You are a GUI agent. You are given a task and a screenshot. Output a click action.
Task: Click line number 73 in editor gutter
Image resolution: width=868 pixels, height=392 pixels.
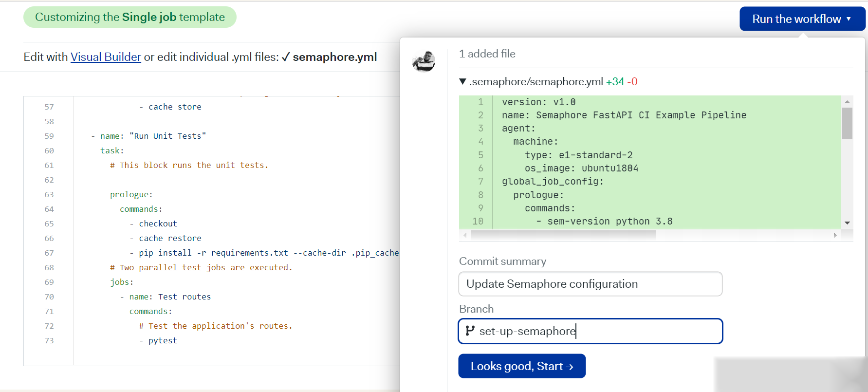point(49,341)
